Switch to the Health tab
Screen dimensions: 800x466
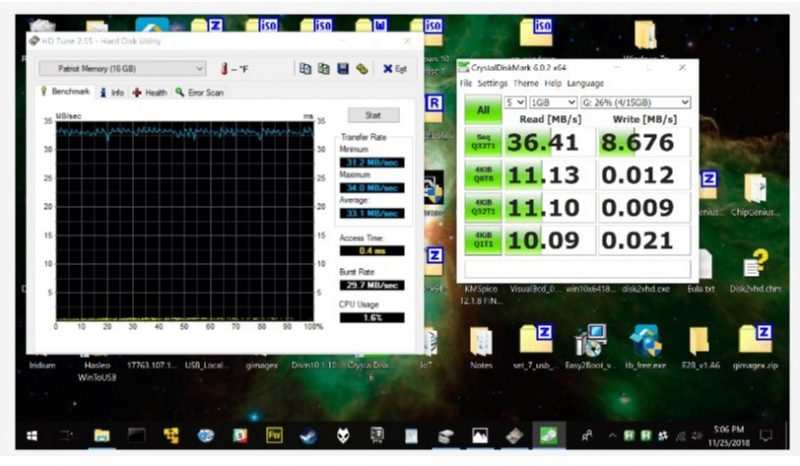pyautogui.click(x=150, y=92)
